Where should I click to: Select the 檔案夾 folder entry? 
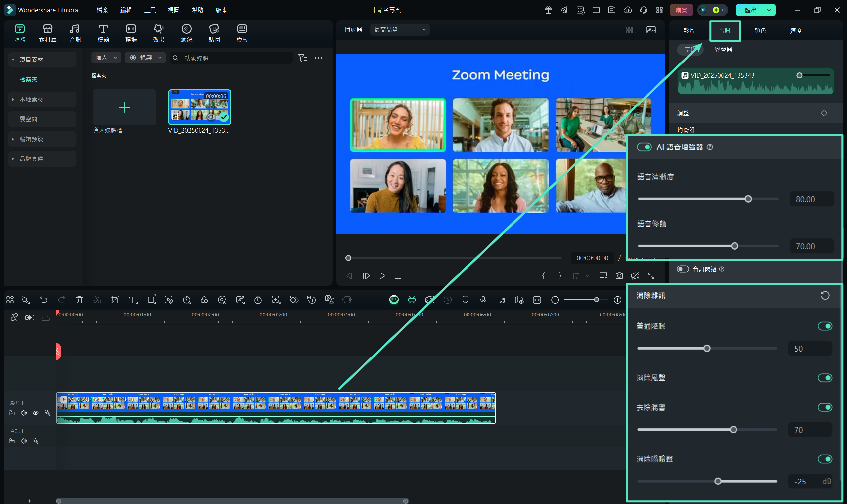coord(28,79)
